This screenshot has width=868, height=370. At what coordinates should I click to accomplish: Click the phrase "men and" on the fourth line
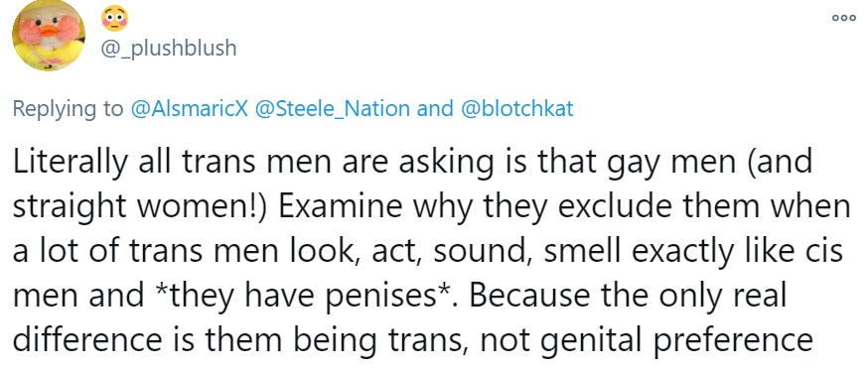77,296
